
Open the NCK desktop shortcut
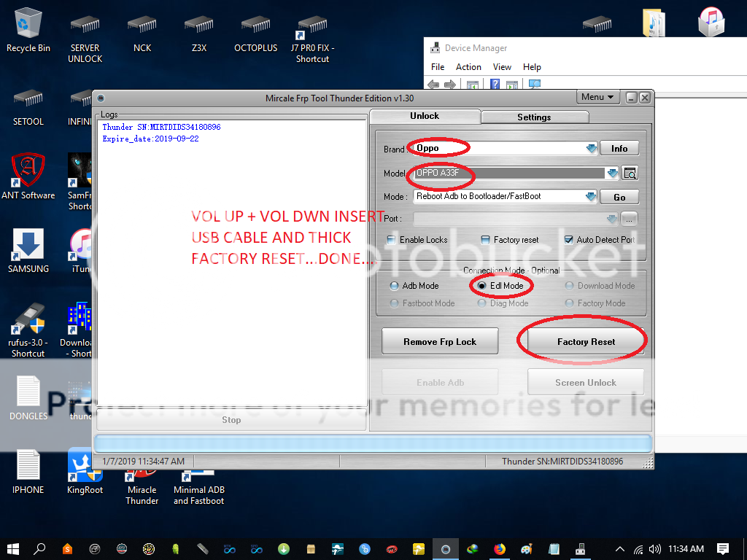(142, 29)
